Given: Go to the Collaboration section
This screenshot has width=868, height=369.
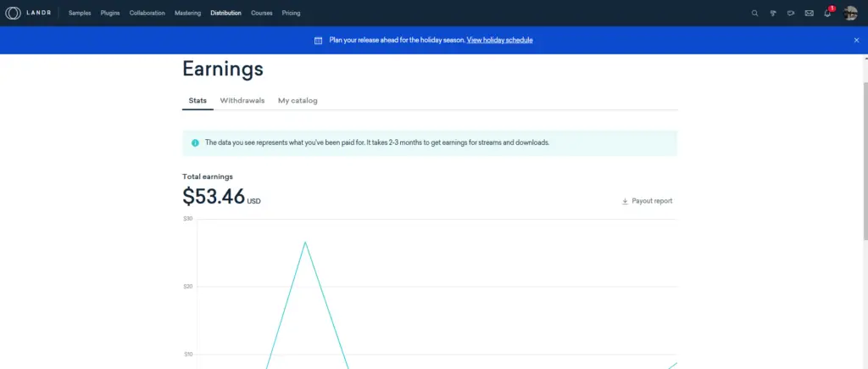Looking at the screenshot, I should (x=147, y=14).
